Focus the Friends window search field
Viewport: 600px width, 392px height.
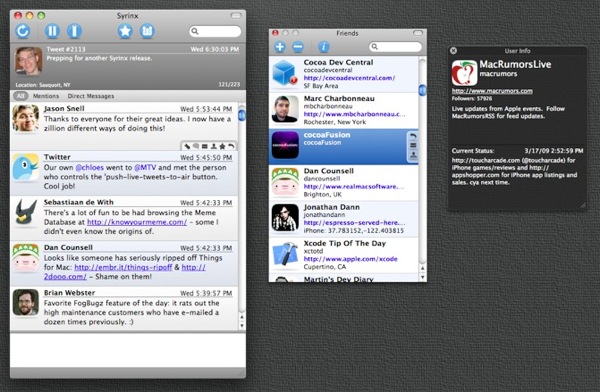pos(395,47)
